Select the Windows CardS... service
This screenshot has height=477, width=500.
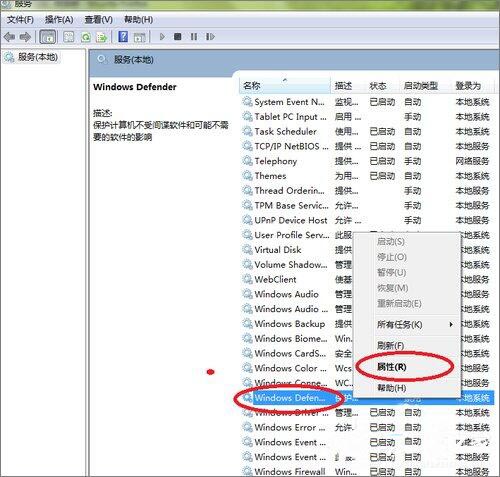tap(290, 353)
